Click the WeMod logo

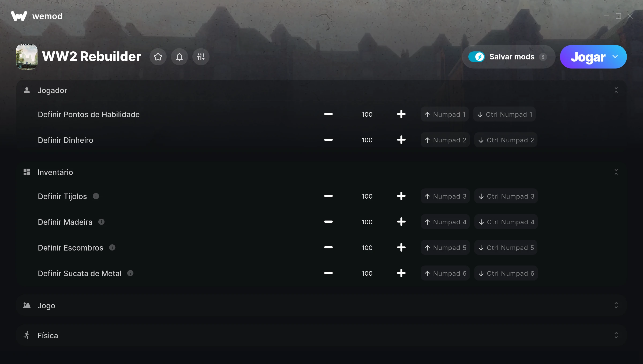19,16
